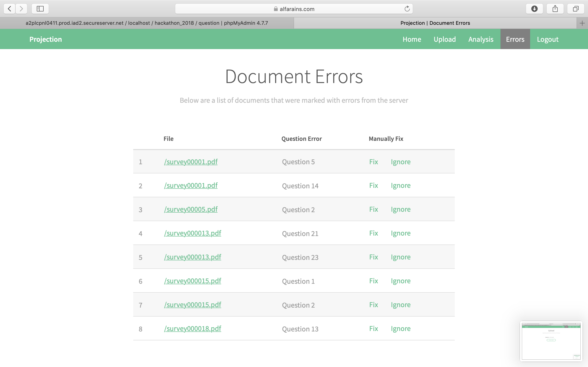This screenshot has width=588, height=367.
Task: Open the Analysis nav menu item
Action: click(481, 39)
